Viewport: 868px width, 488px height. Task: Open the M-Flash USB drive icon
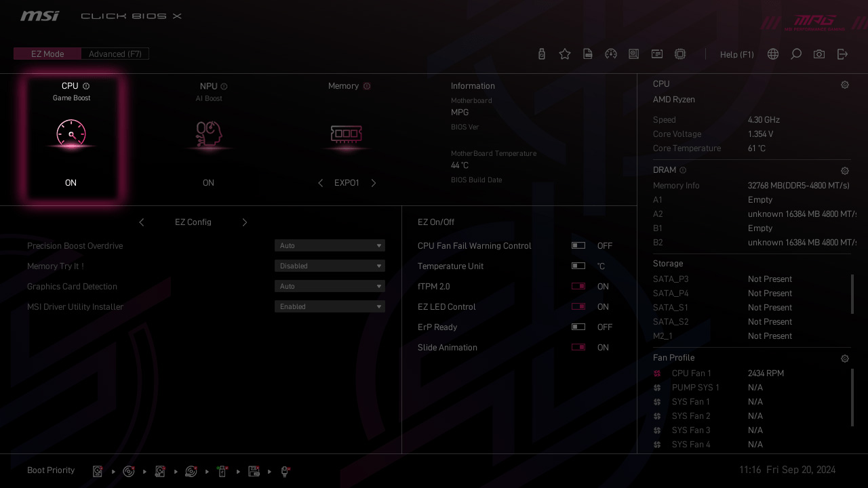[542, 54]
